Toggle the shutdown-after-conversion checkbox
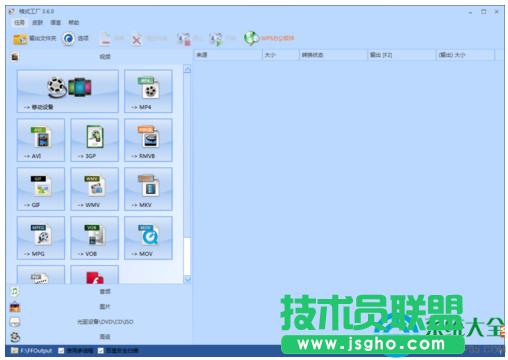Viewport: 508px width, 360px height. click(x=101, y=351)
